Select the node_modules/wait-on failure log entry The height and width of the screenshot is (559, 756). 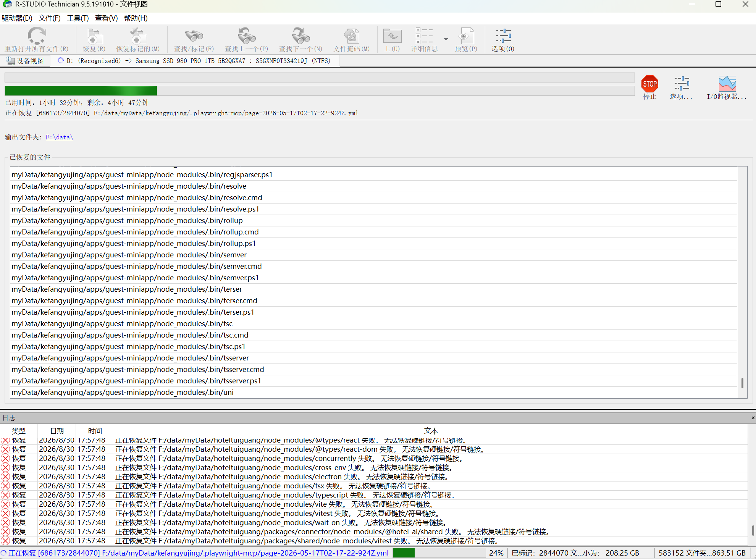pos(374,522)
